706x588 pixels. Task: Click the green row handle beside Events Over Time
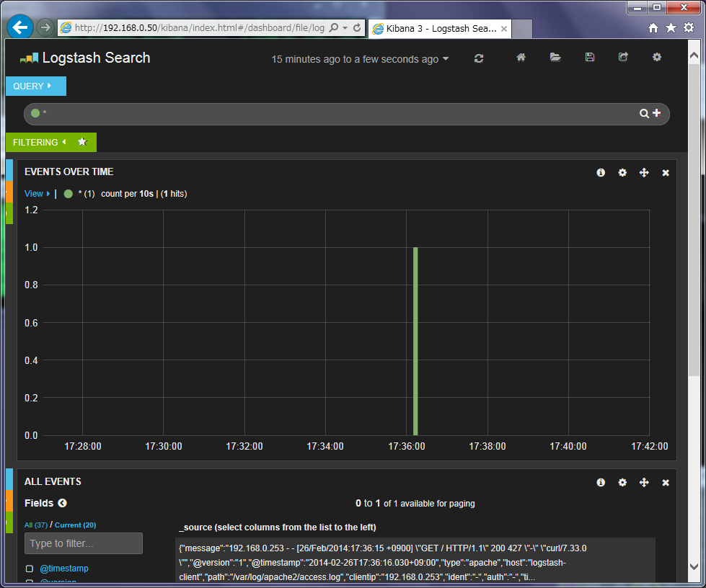coord(9,213)
